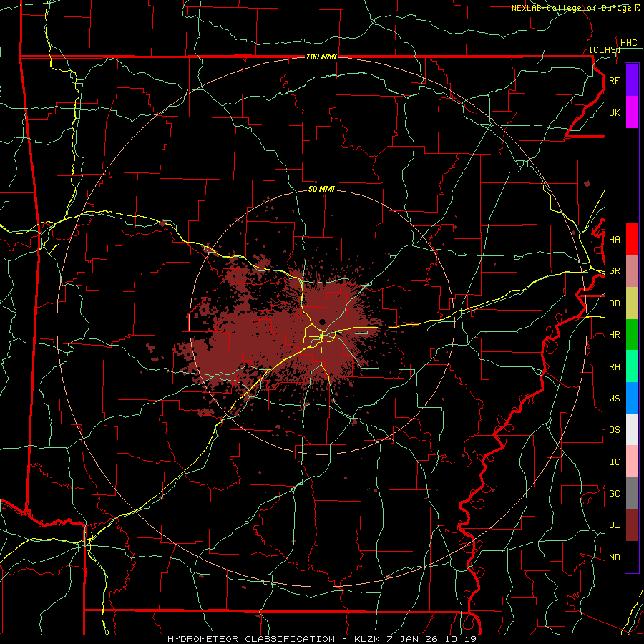Image resolution: width=644 pixels, height=644 pixels.
Task: Click the ND black legend swatch
Action: pyautogui.click(x=632, y=557)
